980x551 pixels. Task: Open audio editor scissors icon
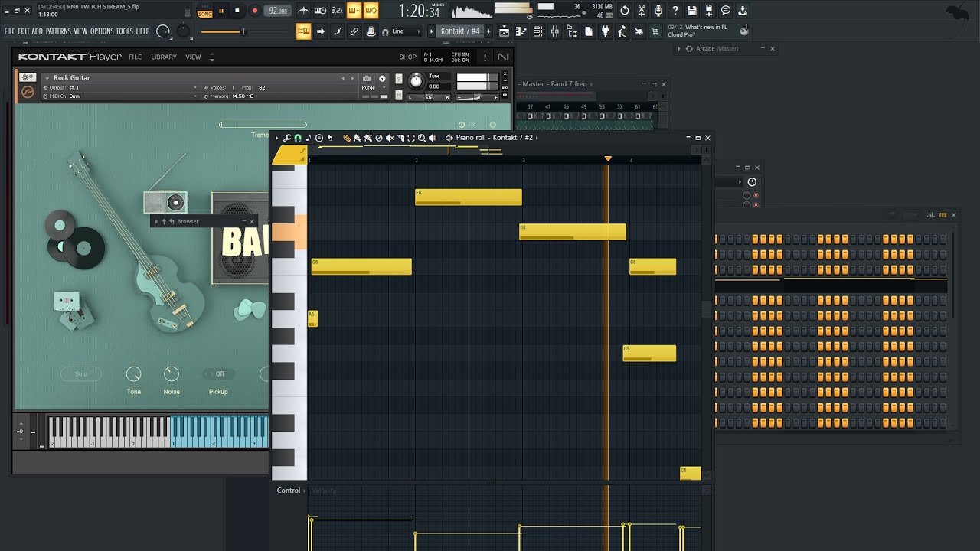click(x=642, y=11)
